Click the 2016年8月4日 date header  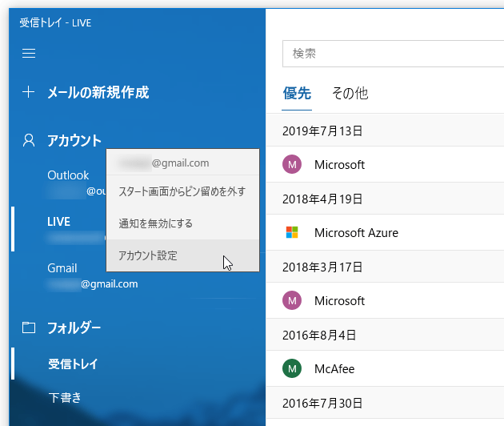[319, 335]
